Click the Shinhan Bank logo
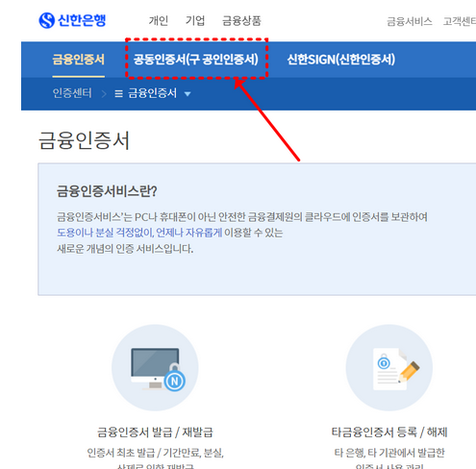The image size is (476, 469). click(72, 20)
